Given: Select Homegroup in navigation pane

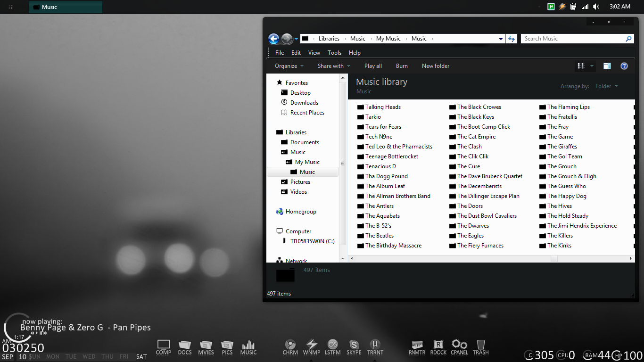Looking at the screenshot, I should [296, 212].
